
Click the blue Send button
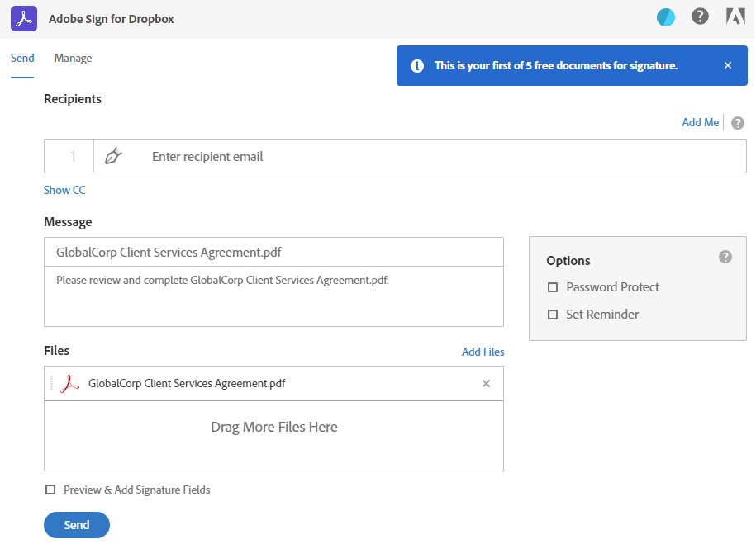(x=77, y=525)
